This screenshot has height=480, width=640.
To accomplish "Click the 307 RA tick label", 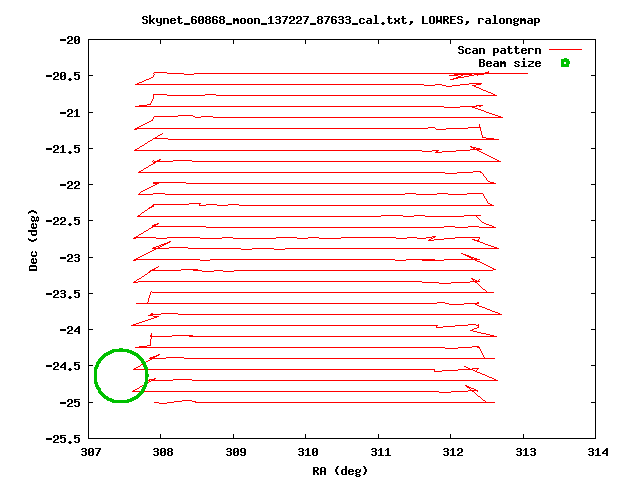I will (x=90, y=452).
